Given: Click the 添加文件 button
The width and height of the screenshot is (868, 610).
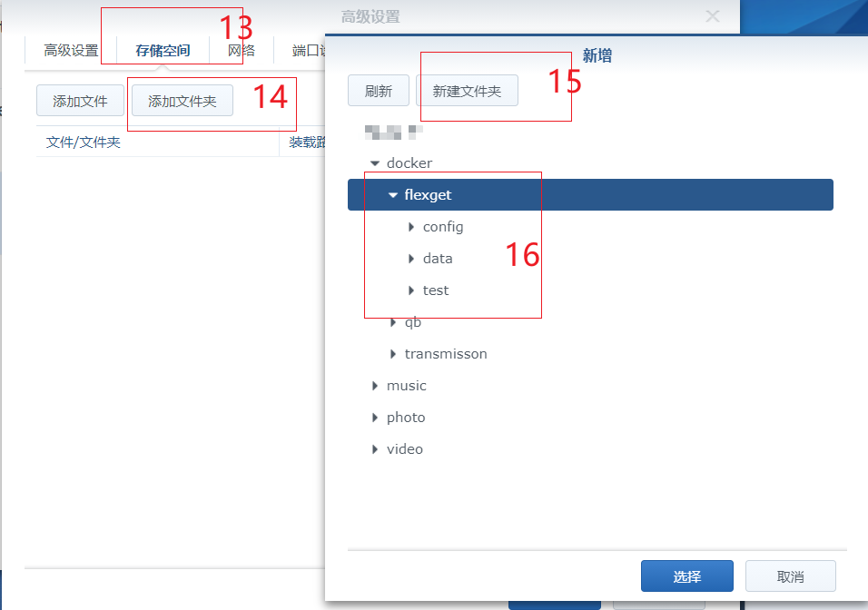Looking at the screenshot, I should [80, 100].
